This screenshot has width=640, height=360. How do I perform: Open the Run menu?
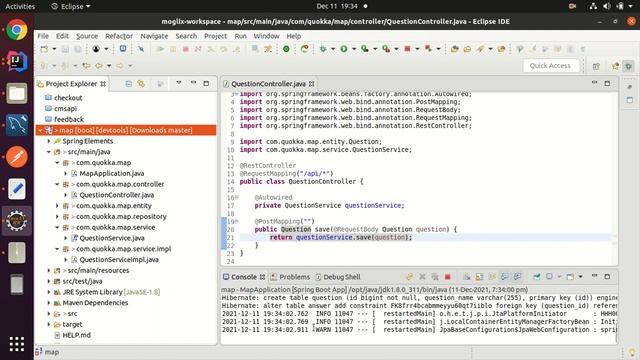240,36
